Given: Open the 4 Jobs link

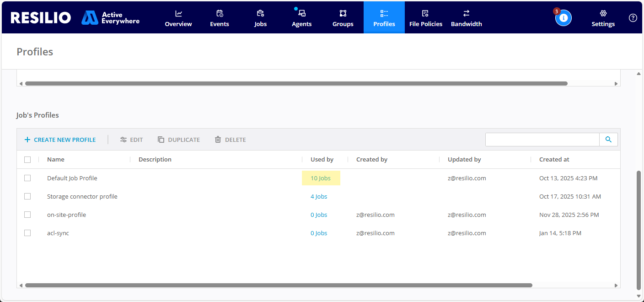Looking at the screenshot, I should tap(319, 196).
